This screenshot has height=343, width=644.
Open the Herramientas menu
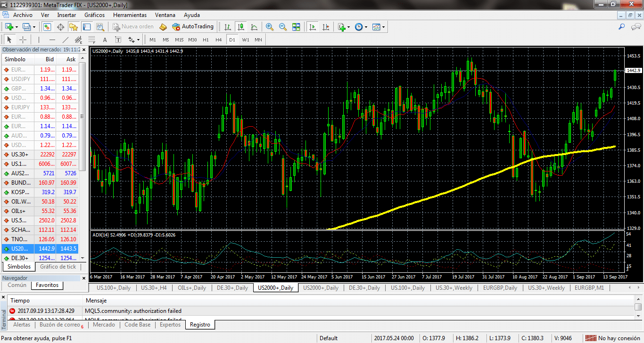point(130,15)
